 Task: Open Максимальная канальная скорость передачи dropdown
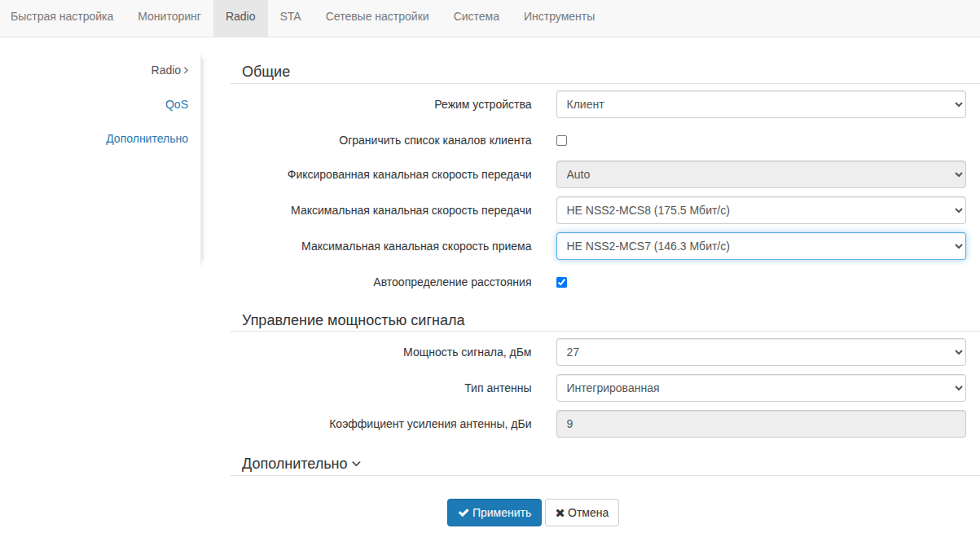tap(761, 210)
